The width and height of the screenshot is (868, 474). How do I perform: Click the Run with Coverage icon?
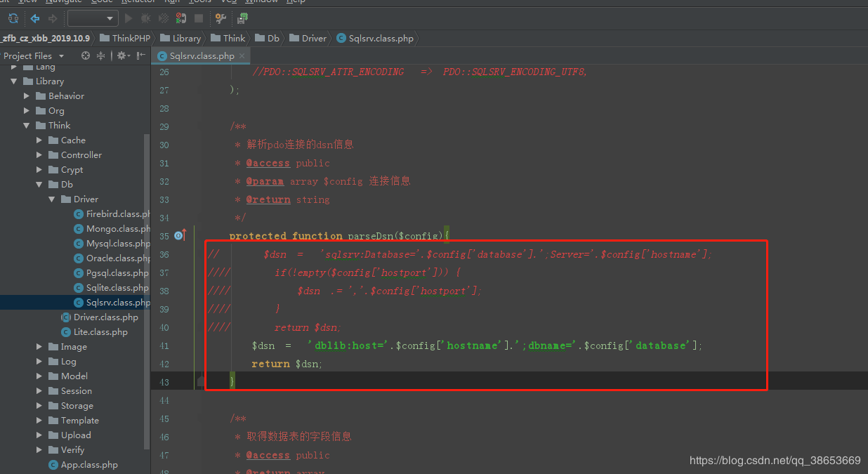coord(164,18)
